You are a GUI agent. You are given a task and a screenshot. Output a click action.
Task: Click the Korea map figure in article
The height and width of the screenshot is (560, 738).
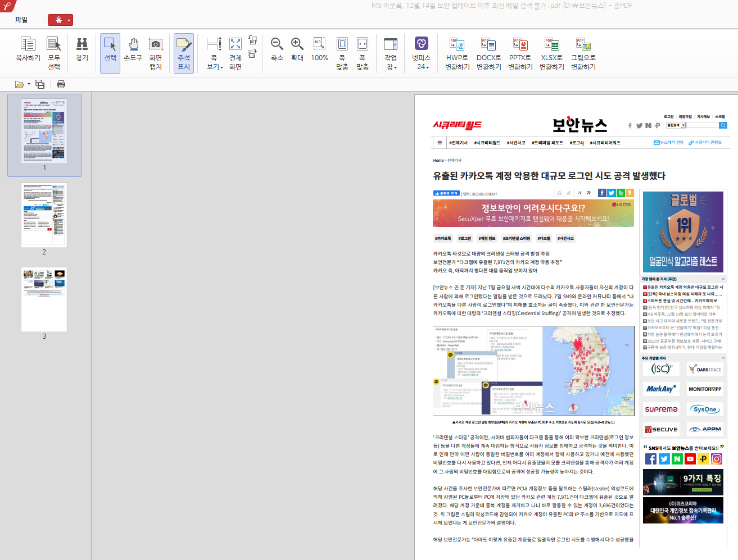tap(588, 371)
